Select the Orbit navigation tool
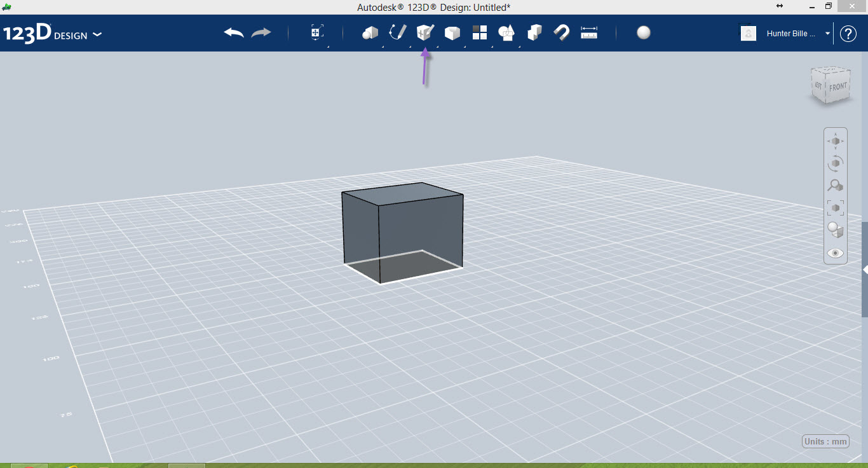Image resolution: width=868 pixels, height=468 pixels. 836,163
